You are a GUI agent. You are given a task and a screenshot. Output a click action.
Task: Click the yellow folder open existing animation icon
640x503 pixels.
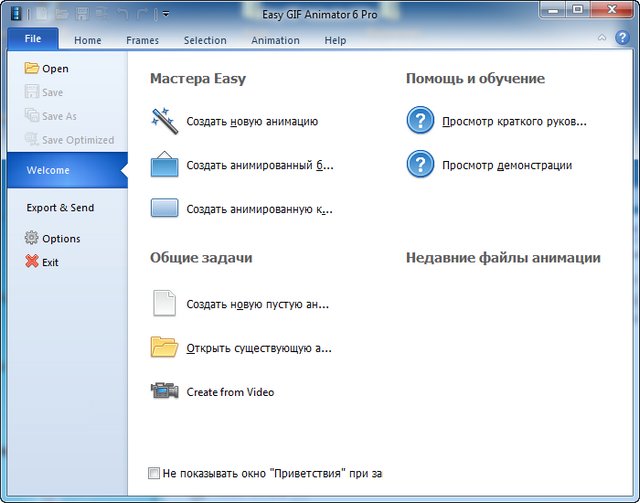click(x=164, y=347)
